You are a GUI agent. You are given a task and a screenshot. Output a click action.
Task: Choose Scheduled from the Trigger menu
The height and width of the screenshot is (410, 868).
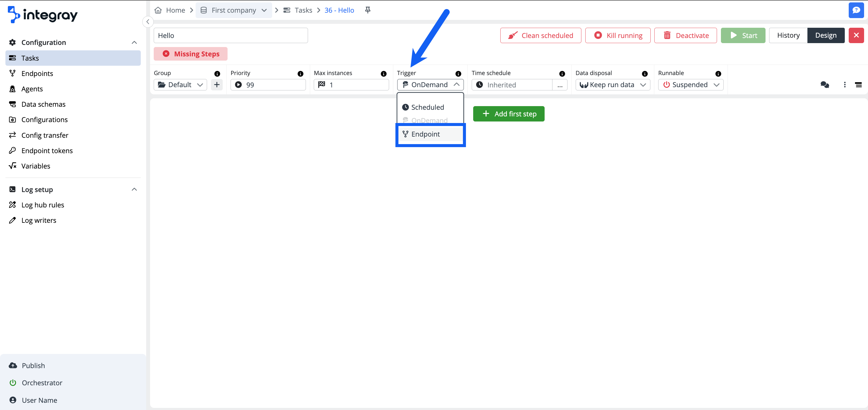428,107
